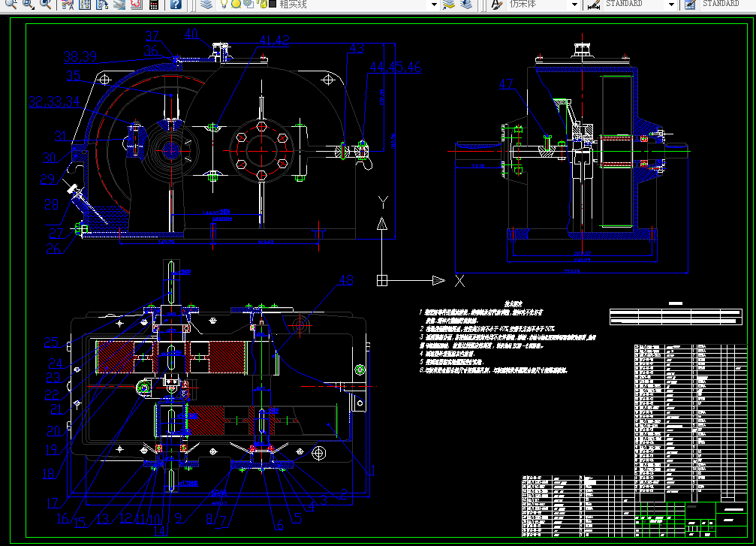Open the Layer Properties Manager
This screenshot has width=756, height=546.
206,5
